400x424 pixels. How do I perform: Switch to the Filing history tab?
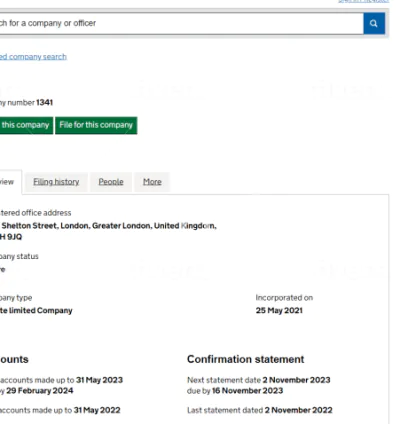[x=56, y=182]
